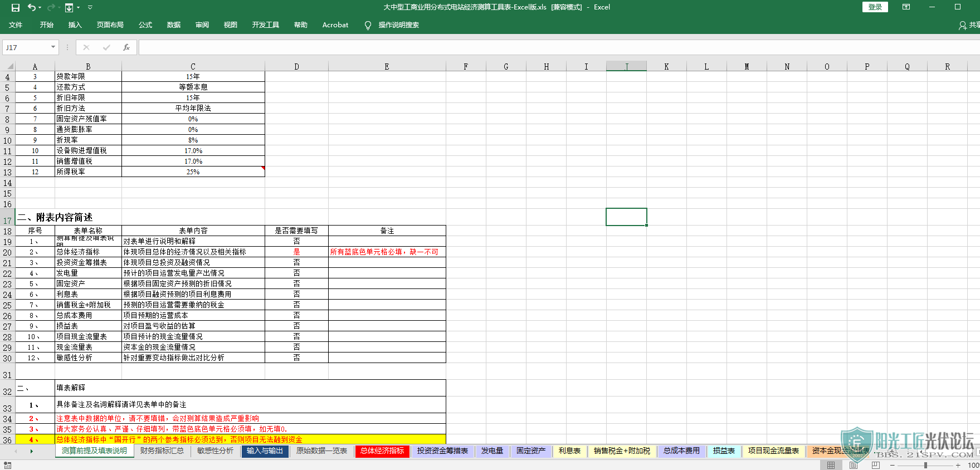
Task: Click cell with comment marker 25%
Action: (x=193, y=172)
